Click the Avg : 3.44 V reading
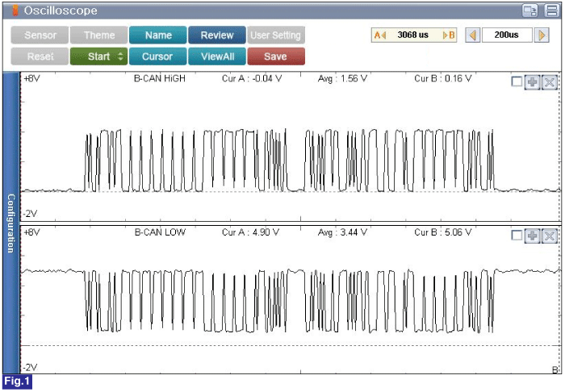 [x=342, y=232]
